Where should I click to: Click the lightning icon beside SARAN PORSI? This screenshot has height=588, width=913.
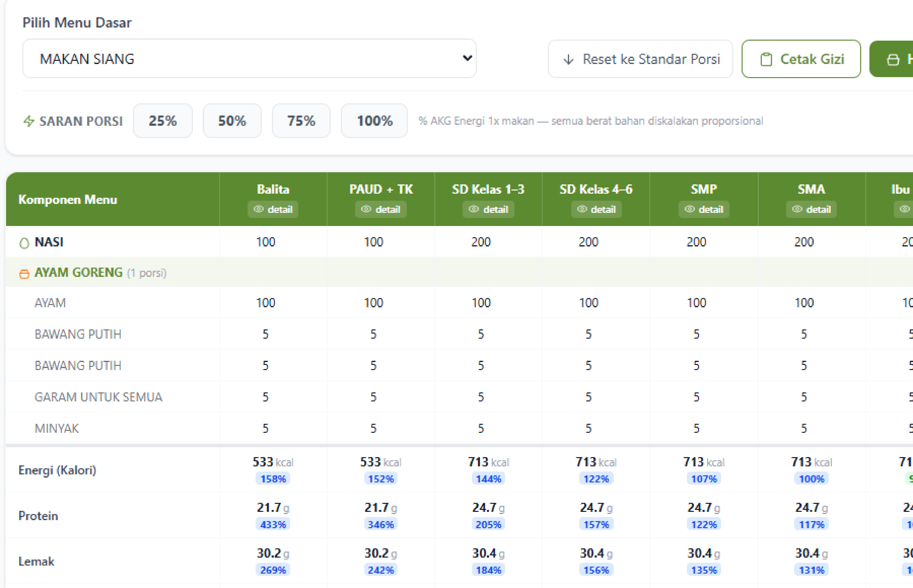pos(29,121)
